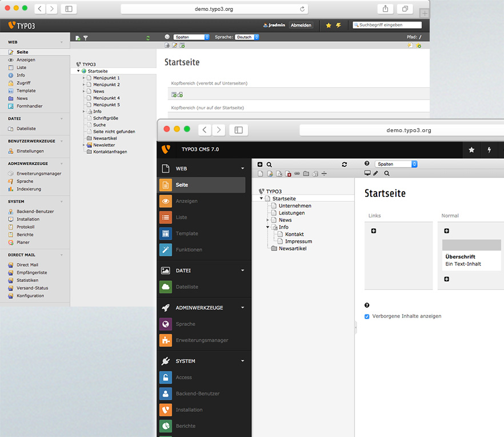Expand the News tree node in front window

(267, 220)
